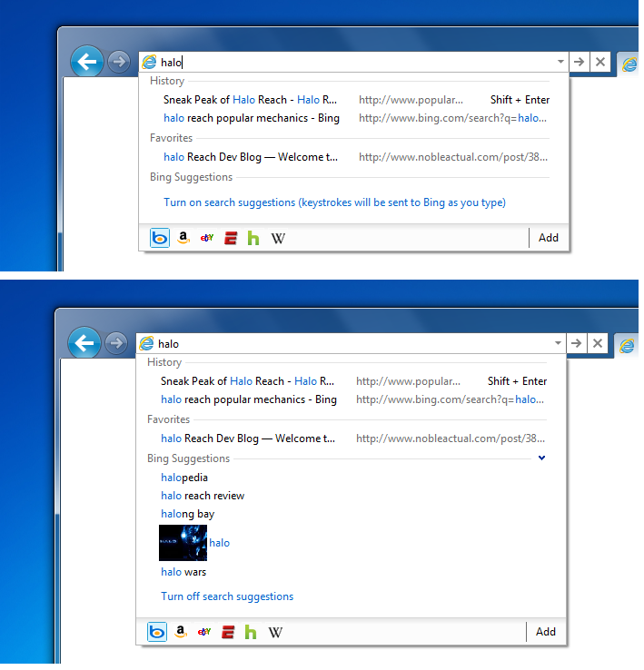Select the halo reach review suggestion
Image resolution: width=644 pixels, height=670 pixels.
pos(203,496)
